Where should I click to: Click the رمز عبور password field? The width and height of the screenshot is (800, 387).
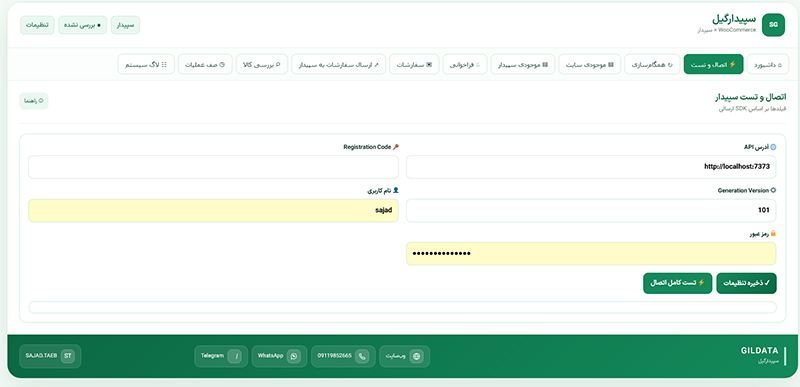(591, 254)
